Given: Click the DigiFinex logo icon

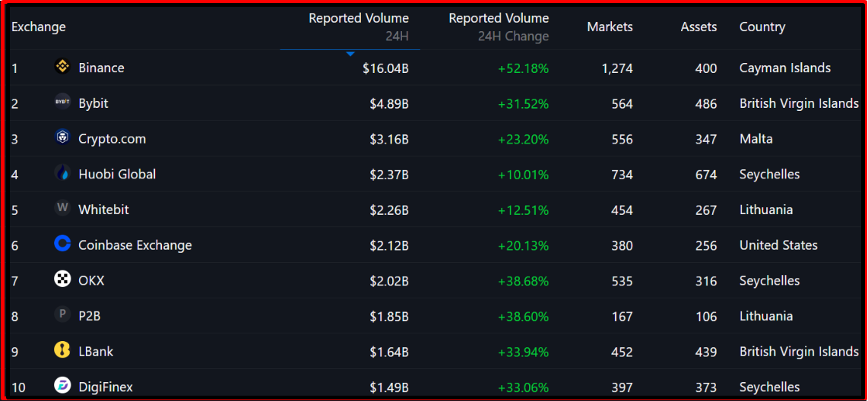Looking at the screenshot, I should coord(62,386).
